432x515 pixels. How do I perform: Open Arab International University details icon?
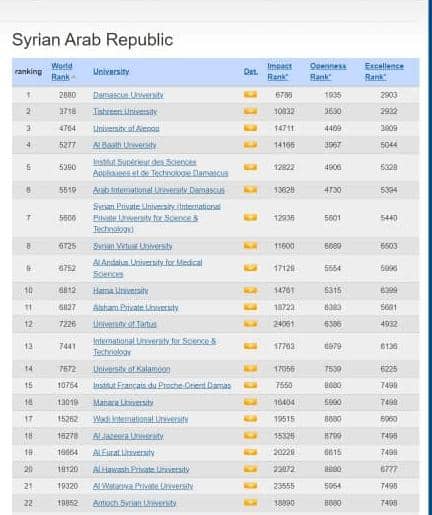[250, 190]
